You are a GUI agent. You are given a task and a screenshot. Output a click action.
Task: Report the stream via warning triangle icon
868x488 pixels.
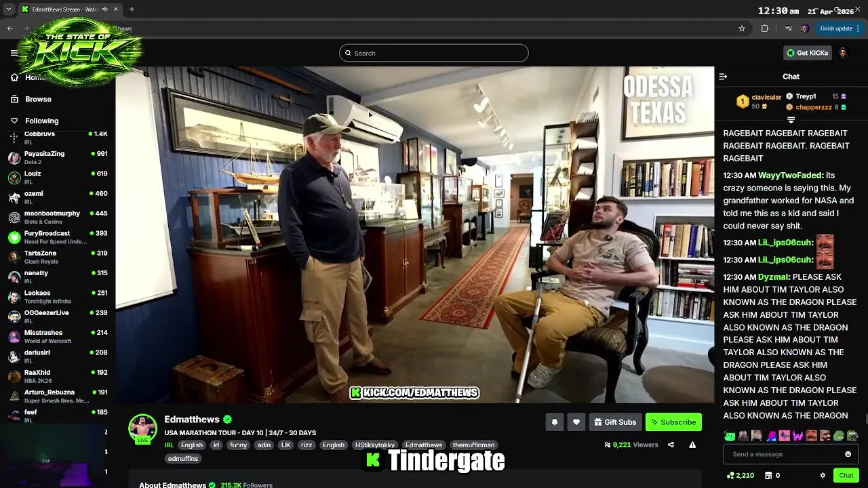pyautogui.click(x=692, y=445)
